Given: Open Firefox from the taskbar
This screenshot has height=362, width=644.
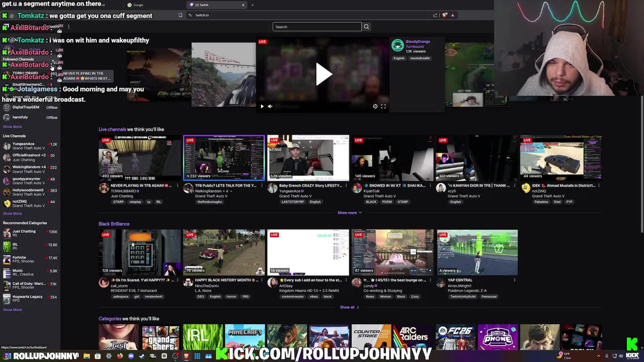Looking at the screenshot, I should pyautogui.click(x=120, y=356).
